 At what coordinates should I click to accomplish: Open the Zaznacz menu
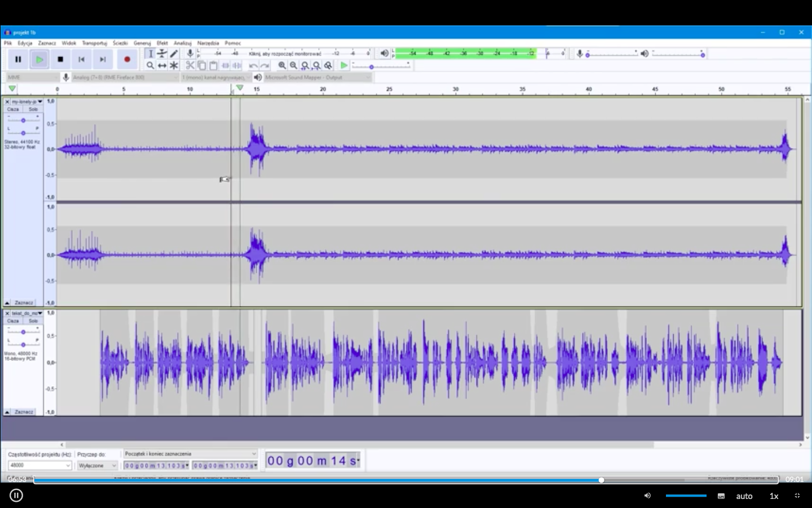tap(47, 43)
